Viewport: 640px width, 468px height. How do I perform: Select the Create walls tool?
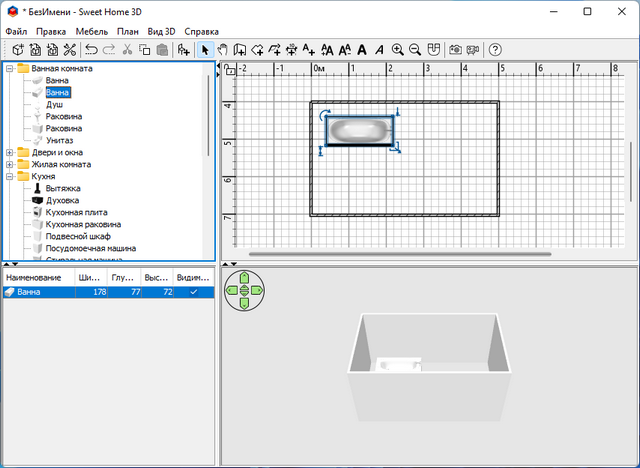[240, 49]
